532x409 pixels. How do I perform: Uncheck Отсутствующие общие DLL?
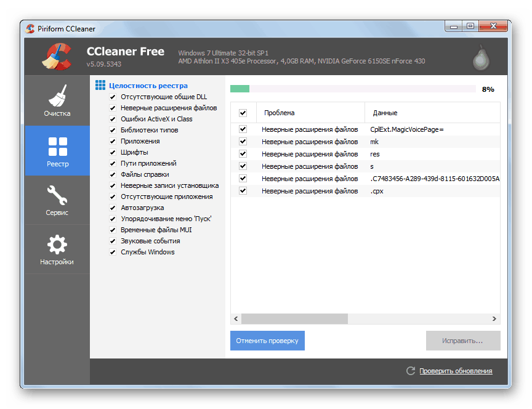pyautogui.click(x=113, y=97)
